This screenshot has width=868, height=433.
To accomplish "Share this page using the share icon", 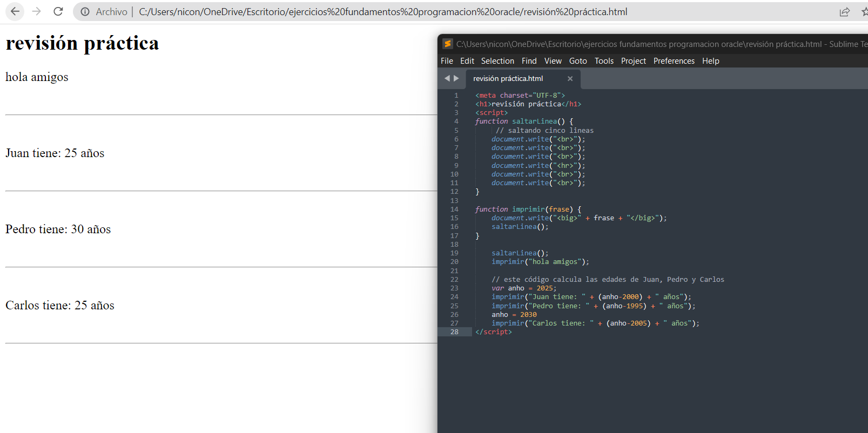I will tap(844, 12).
